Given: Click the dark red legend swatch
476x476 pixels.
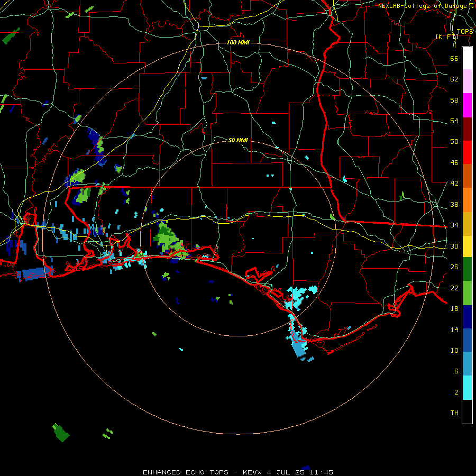Looking at the screenshot, I should (x=467, y=129).
